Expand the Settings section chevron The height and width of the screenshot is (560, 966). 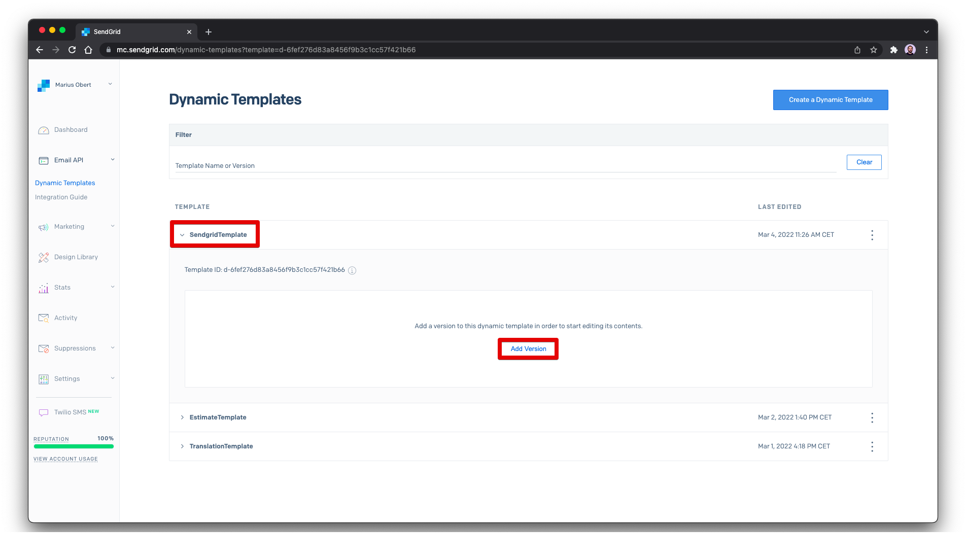tap(113, 378)
